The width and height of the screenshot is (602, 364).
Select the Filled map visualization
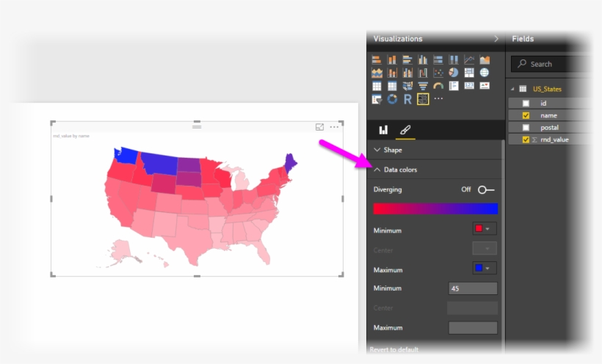pyautogui.click(x=407, y=86)
